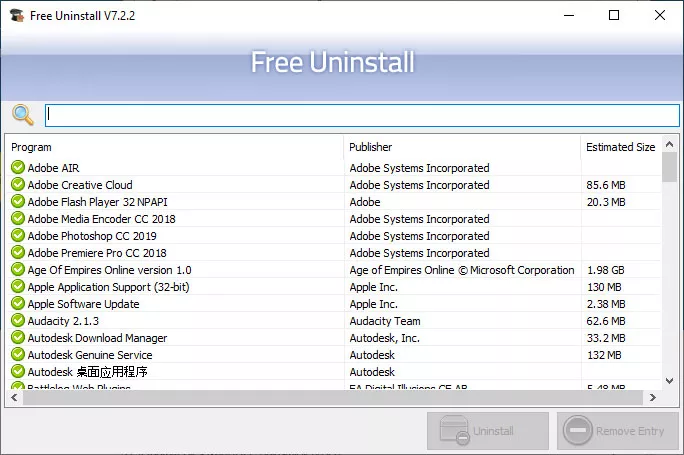Click the horizontal scrollbar right arrow
The image size is (684, 455).
[x=653, y=397]
